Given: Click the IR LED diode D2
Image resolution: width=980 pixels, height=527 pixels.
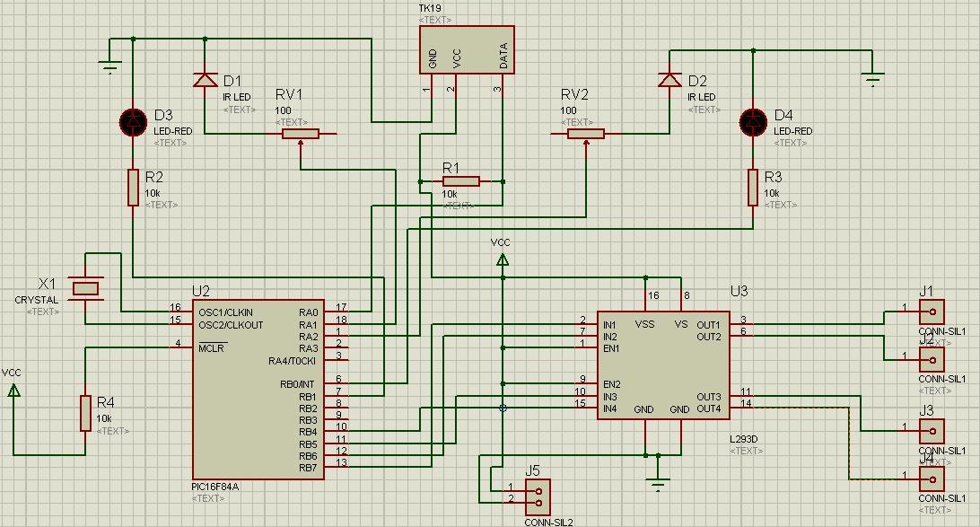Looking at the screenshot, I should point(670,80).
